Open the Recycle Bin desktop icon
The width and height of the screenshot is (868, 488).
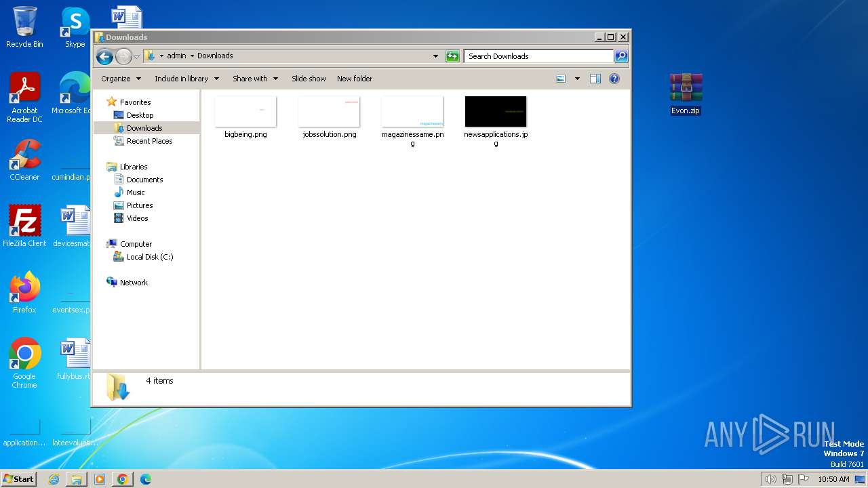[x=24, y=27]
